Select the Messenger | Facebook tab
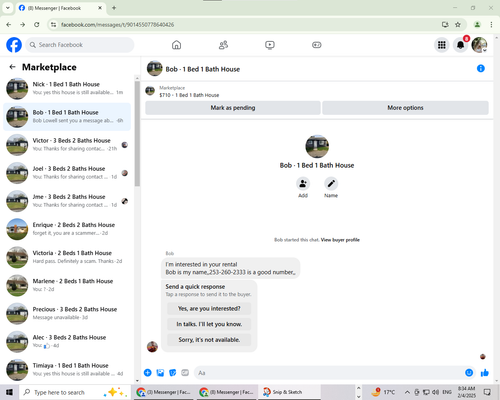 pos(60,8)
